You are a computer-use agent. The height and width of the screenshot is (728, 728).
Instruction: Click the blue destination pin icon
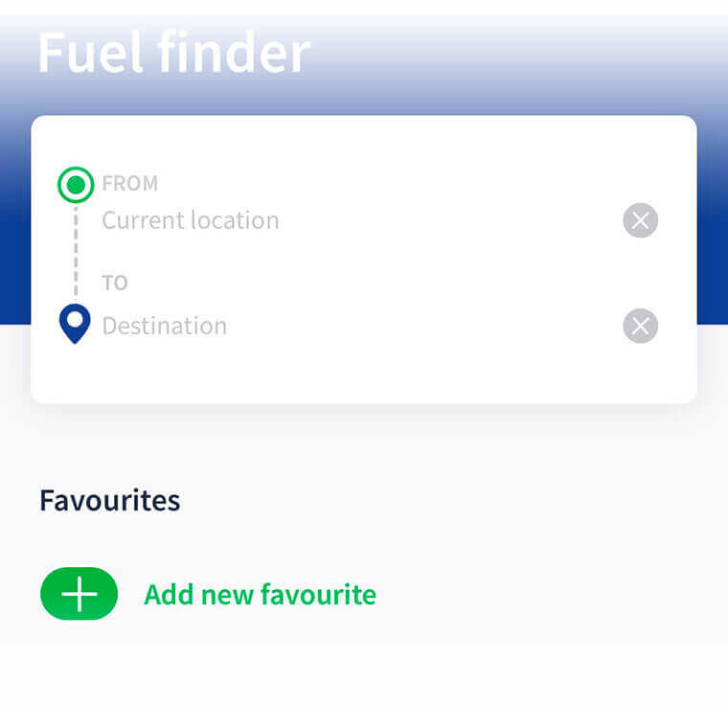coord(75,324)
